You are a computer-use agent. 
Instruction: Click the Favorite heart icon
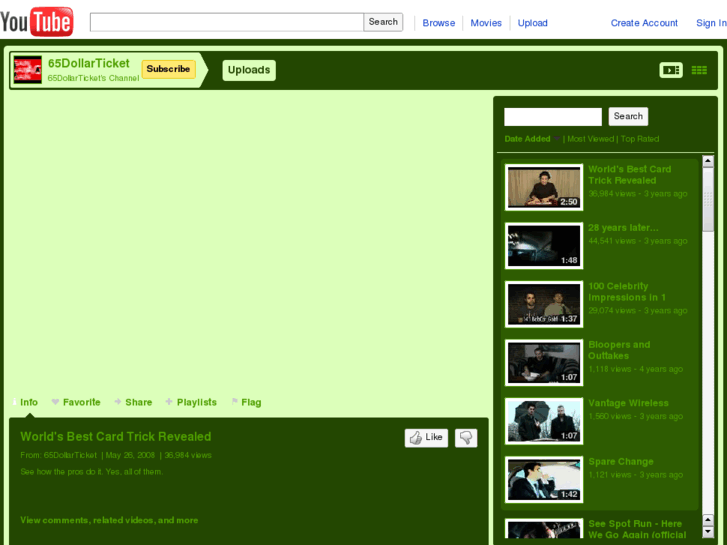pos(55,402)
